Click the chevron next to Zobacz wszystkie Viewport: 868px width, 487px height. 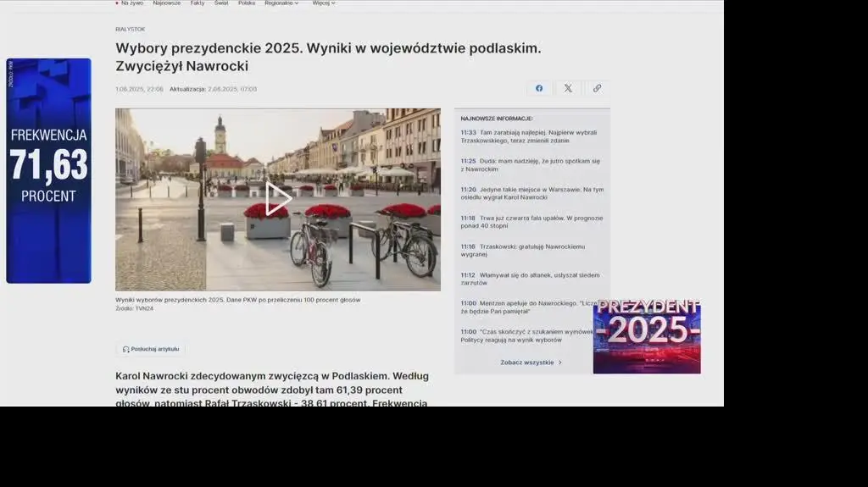[559, 362]
